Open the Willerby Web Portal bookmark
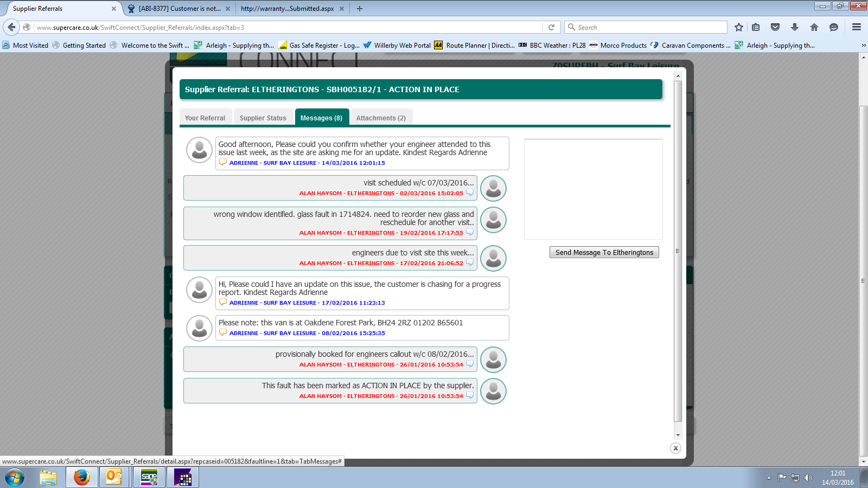This screenshot has height=488, width=868. point(397,46)
